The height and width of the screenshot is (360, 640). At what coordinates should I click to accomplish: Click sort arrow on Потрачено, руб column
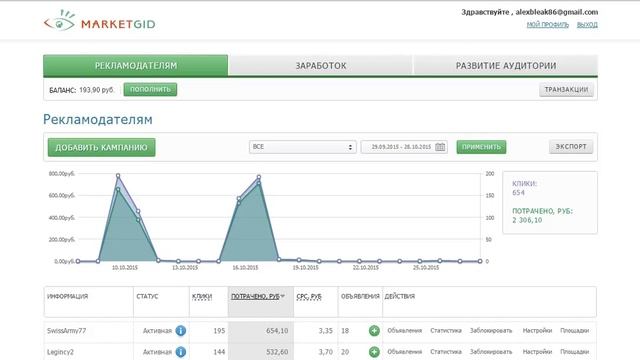282,296
